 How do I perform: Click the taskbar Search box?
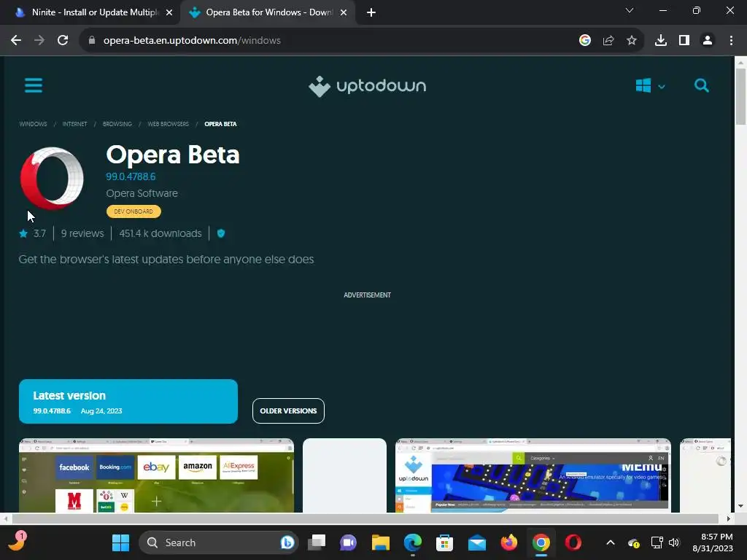(218, 542)
